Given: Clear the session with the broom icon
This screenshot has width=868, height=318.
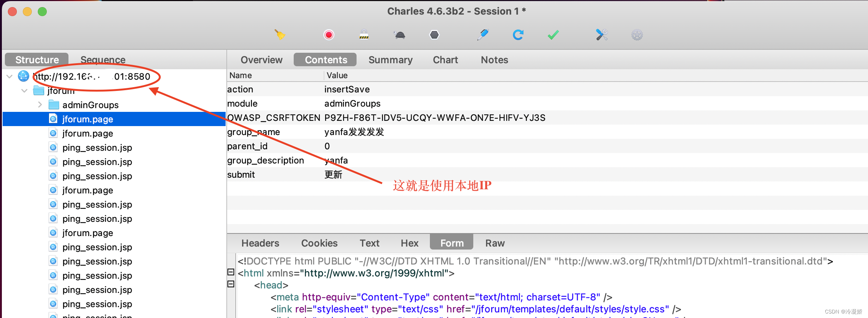Looking at the screenshot, I should 280,35.
